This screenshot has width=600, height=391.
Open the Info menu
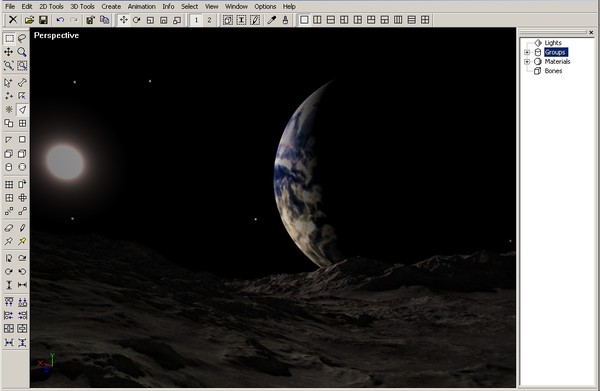(168, 7)
